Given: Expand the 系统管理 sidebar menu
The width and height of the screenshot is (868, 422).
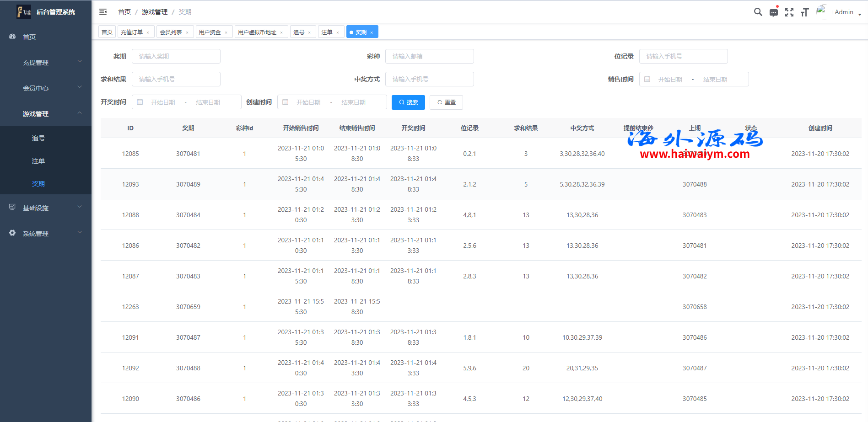Looking at the screenshot, I should (46, 233).
